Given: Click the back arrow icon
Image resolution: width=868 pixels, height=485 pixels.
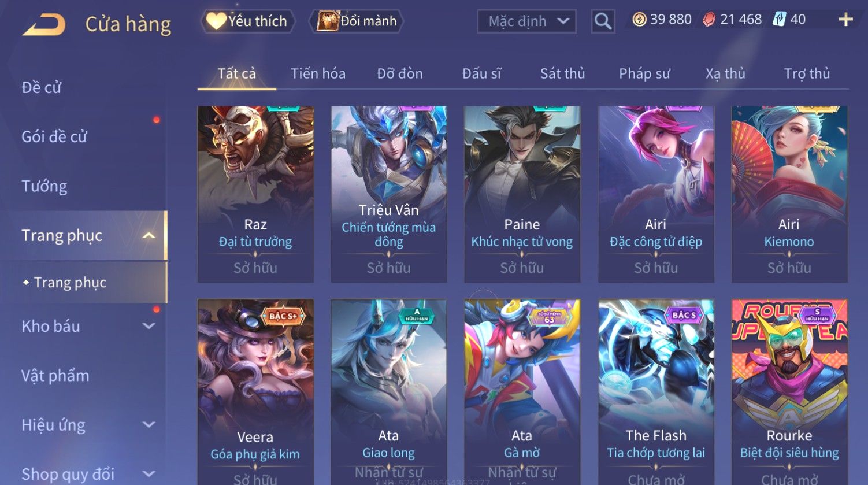Looking at the screenshot, I should click(x=44, y=24).
